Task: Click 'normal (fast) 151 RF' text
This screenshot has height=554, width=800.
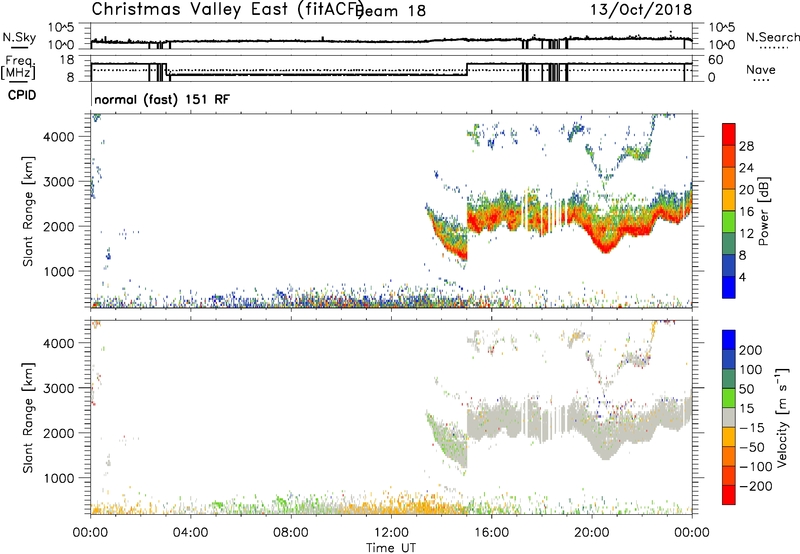Action: click(162, 99)
